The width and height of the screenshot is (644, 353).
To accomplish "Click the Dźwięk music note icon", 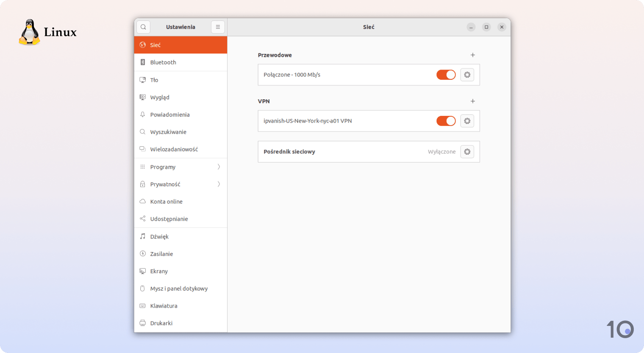I will pyautogui.click(x=143, y=236).
